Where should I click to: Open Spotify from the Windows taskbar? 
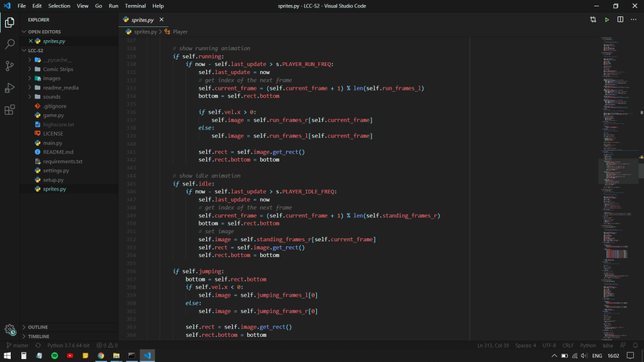(x=54, y=356)
